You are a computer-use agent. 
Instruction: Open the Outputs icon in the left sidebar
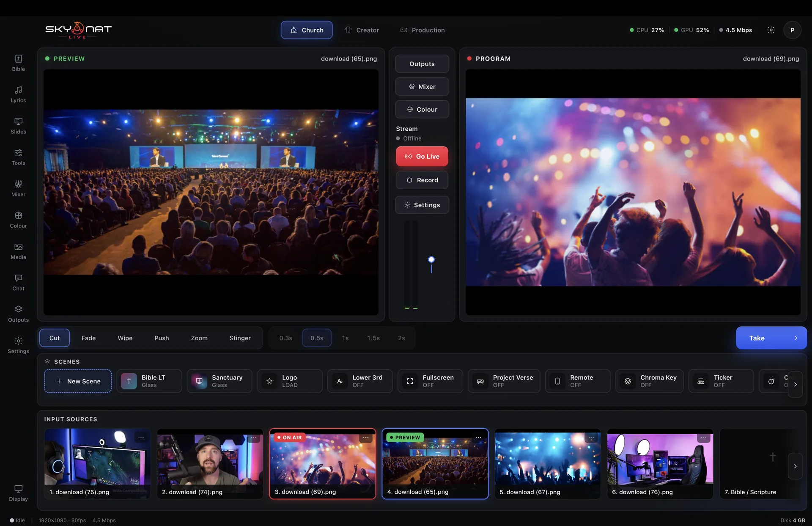(x=18, y=314)
